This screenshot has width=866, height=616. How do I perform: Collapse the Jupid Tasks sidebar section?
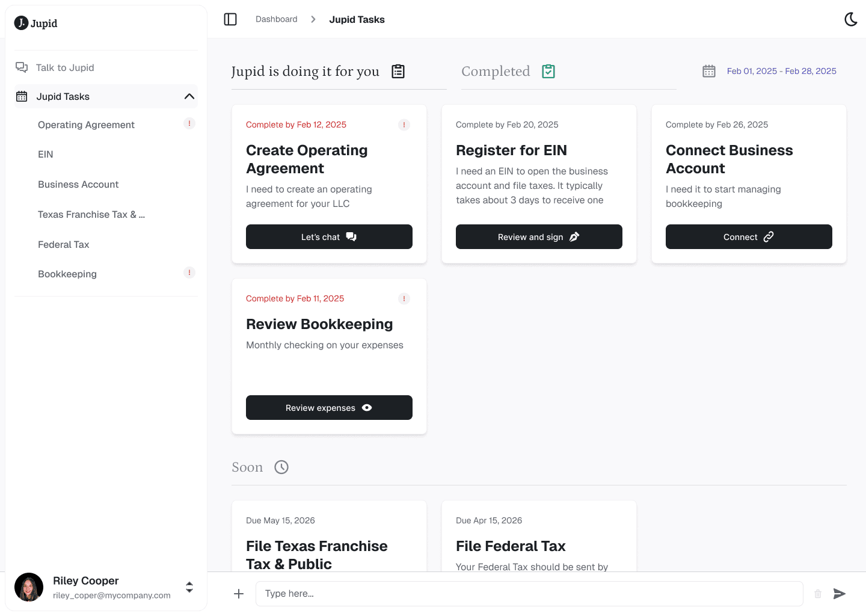point(189,96)
